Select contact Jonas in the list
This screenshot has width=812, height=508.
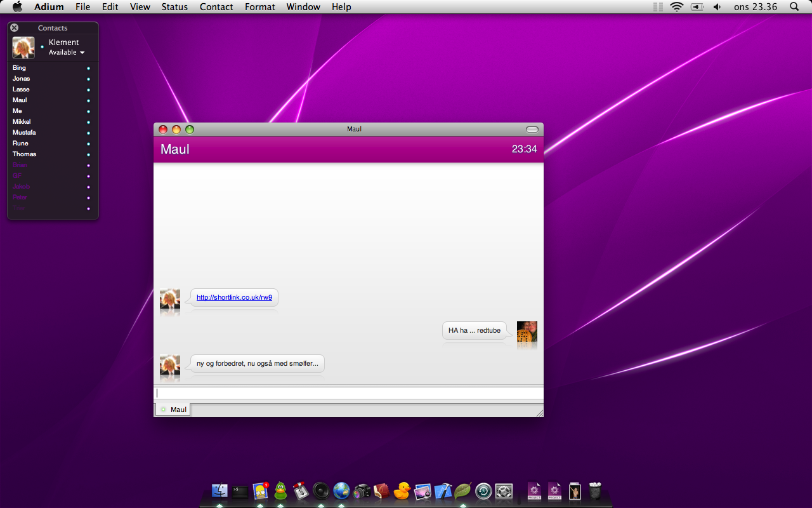tap(51, 79)
